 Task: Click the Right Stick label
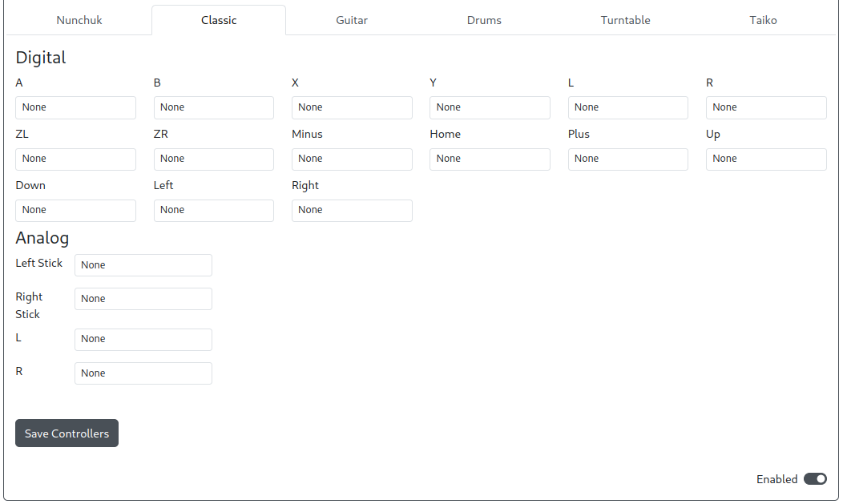point(29,305)
